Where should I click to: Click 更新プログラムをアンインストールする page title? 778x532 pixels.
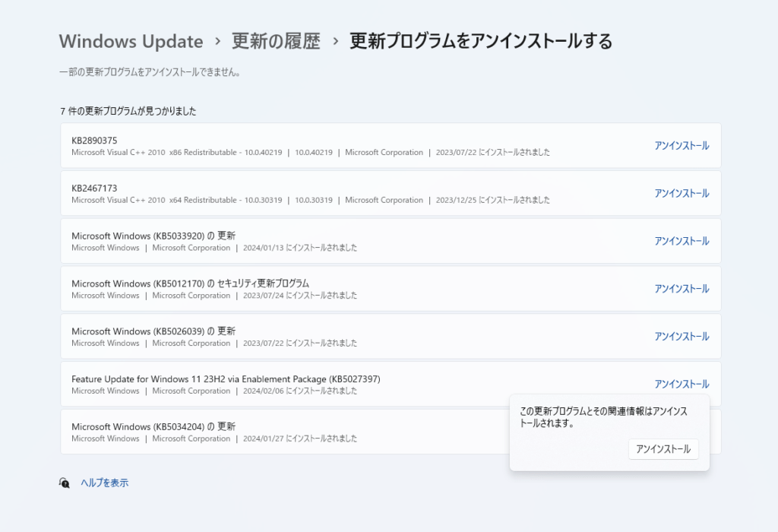[481, 41]
